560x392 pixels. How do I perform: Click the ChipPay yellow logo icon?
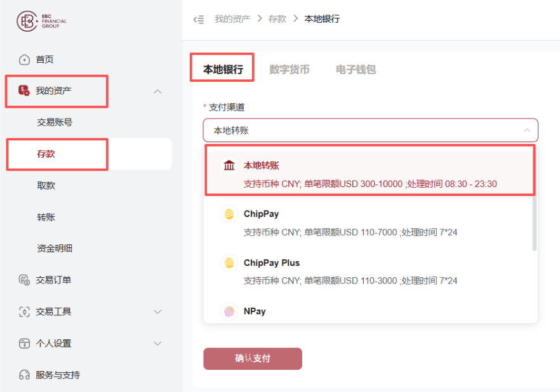click(229, 214)
